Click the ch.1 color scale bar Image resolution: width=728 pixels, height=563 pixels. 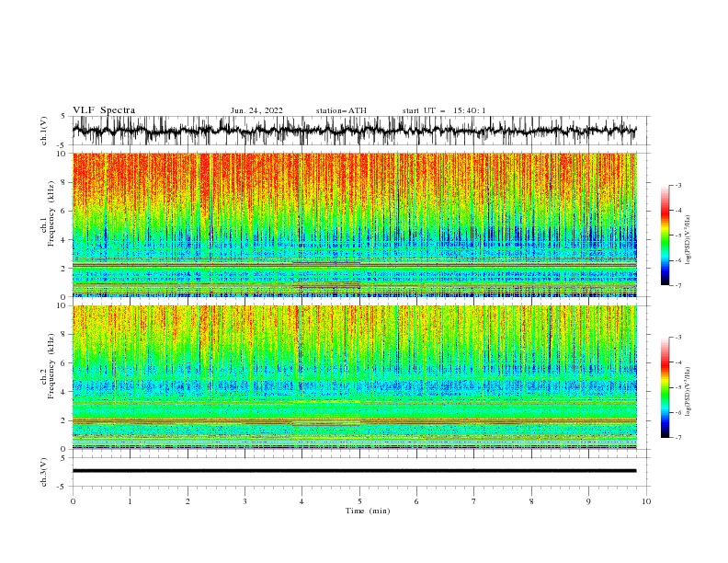(x=665, y=236)
